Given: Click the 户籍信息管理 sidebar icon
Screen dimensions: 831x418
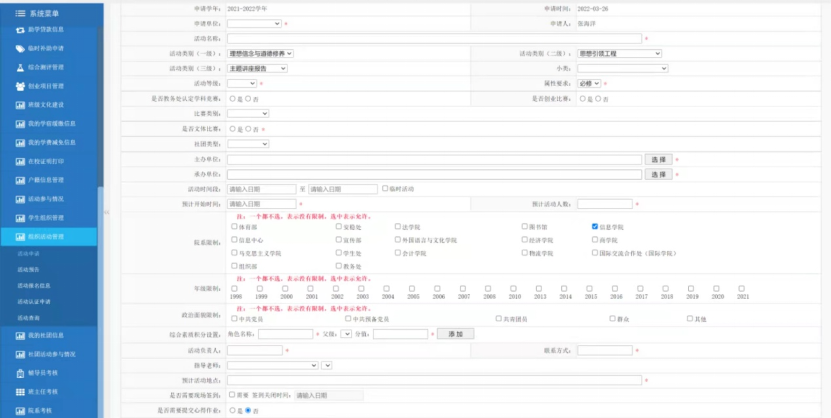Looking at the screenshot, I should [x=20, y=180].
